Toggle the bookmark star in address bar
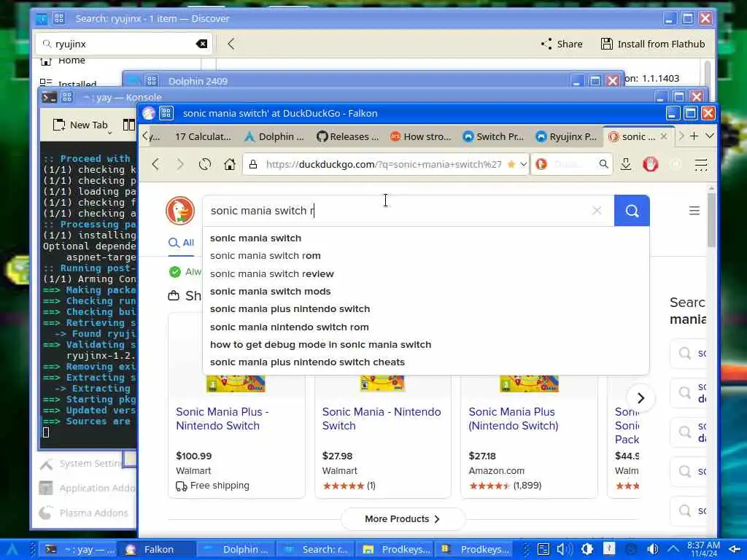 coord(511,164)
